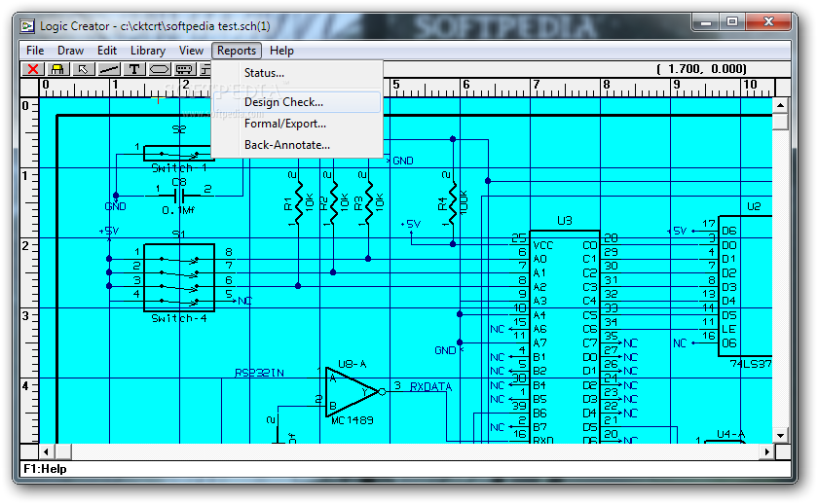The image size is (818, 504).
Task: Select capacitor C8 in schematic
Action: [179, 197]
